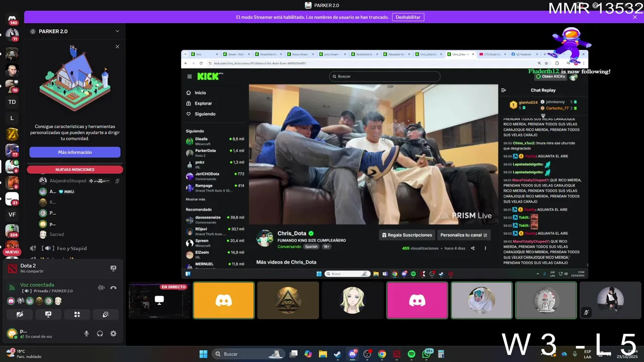The height and width of the screenshot is (362, 644).
Task: Open the L server in Discord sidebar
Action: tap(12, 118)
